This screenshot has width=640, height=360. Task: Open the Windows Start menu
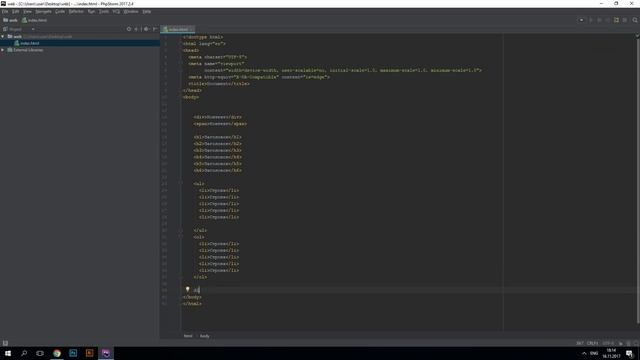(x=8, y=353)
